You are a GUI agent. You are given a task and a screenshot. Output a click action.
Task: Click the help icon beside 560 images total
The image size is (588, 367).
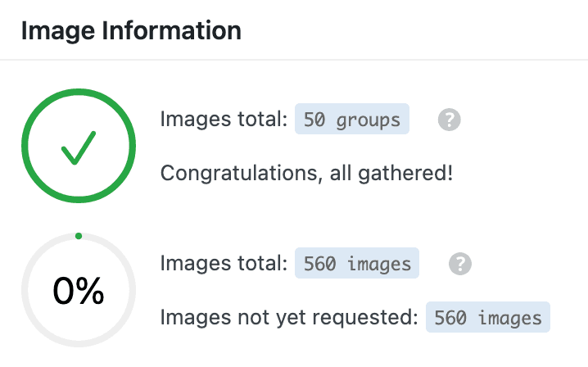(x=461, y=264)
